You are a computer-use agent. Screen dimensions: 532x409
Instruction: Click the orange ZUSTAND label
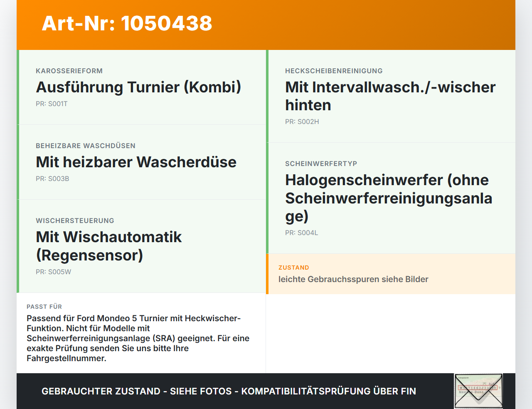click(294, 268)
